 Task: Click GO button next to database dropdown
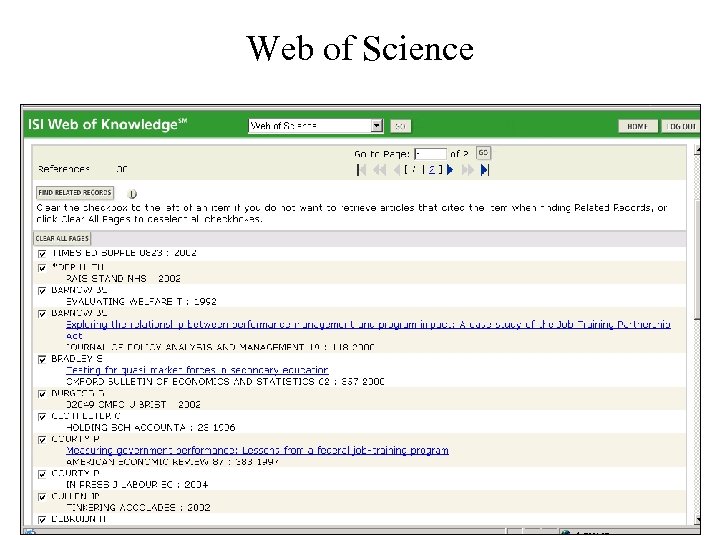pos(400,126)
